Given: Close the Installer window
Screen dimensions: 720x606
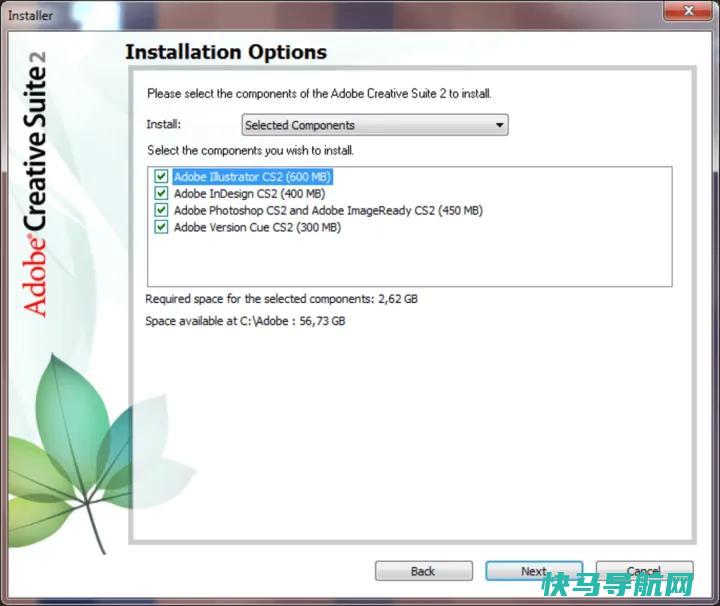Looking at the screenshot, I should (x=688, y=10).
